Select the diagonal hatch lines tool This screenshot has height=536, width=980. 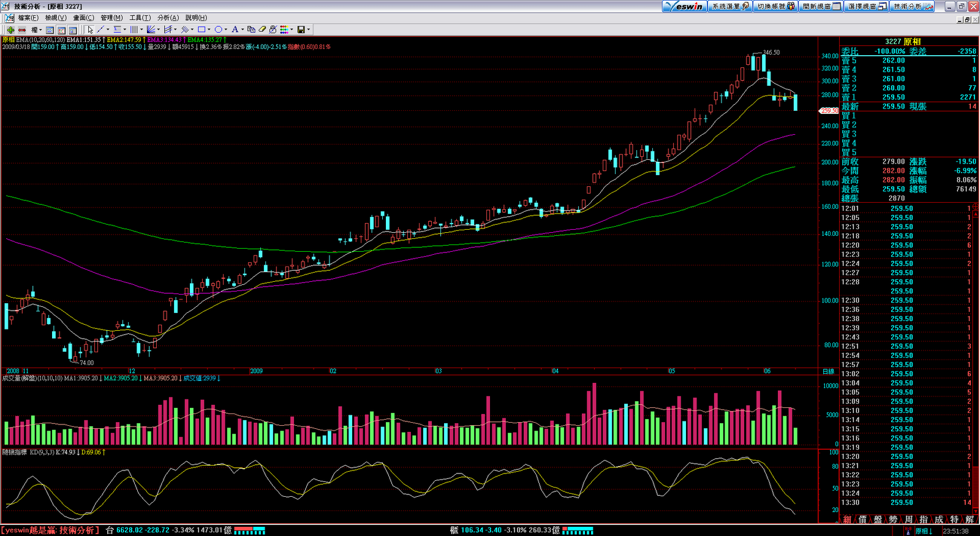pyautogui.click(x=184, y=29)
